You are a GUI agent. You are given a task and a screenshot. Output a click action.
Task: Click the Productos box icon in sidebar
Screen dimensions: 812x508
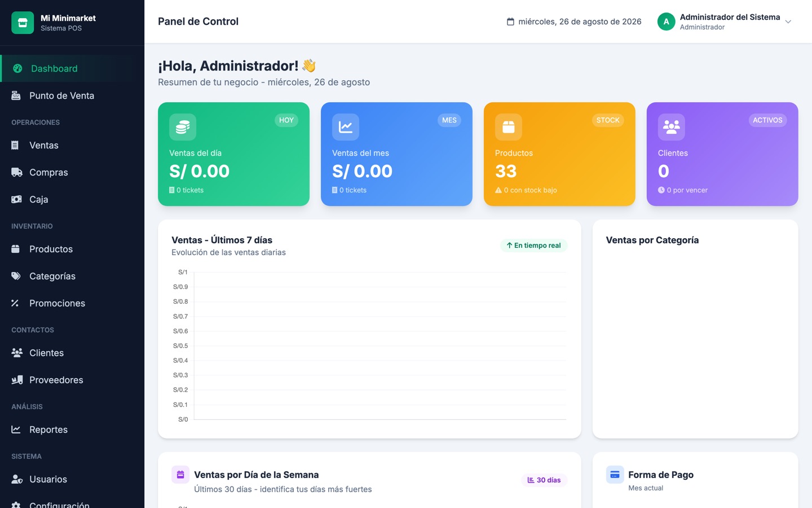[x=16, y=249]
